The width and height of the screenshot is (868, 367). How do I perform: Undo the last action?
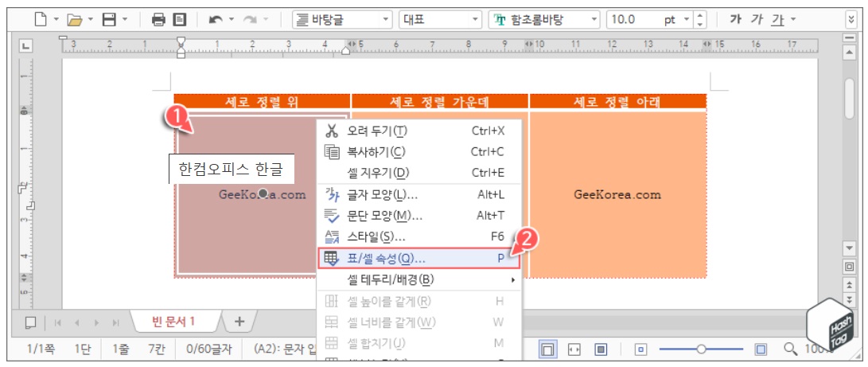[216, 20]
